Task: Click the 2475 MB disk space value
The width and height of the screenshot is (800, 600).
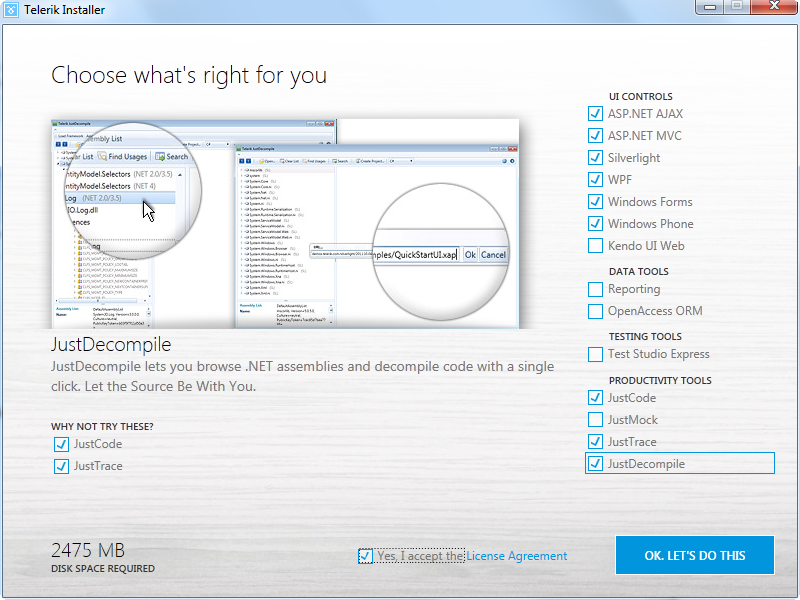Action: [x=88, y=550]
